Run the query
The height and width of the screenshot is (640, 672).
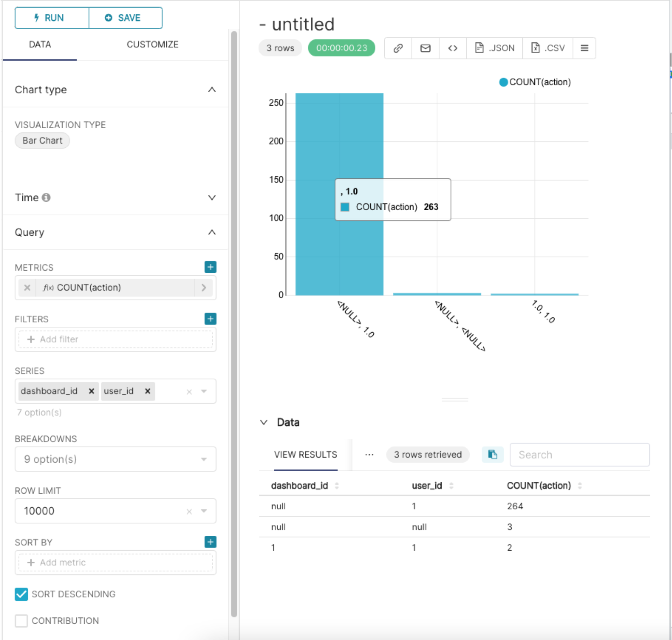tap(52, 18)
